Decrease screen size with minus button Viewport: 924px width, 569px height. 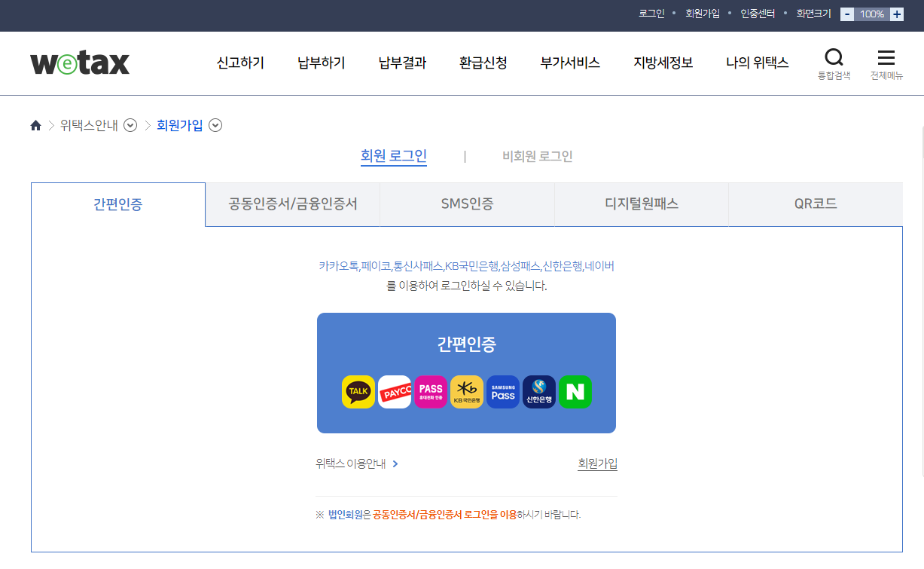[x=847, y=14]
